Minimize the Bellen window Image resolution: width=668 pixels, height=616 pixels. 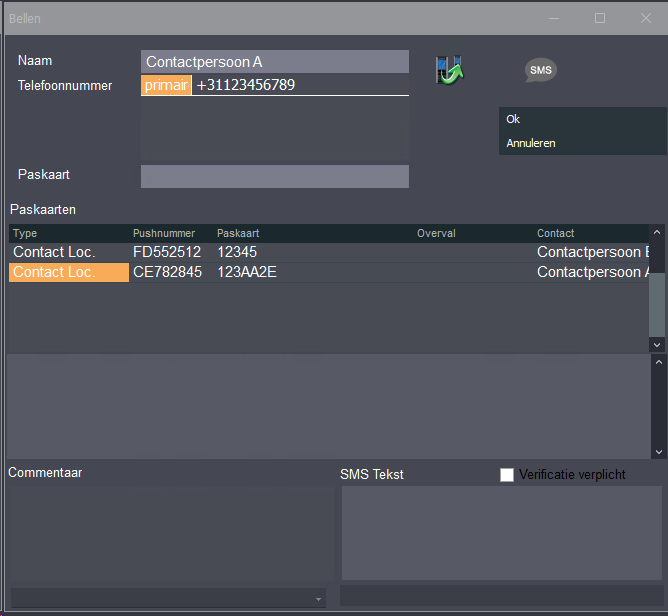pyautogui.click(x=555, y=18)
